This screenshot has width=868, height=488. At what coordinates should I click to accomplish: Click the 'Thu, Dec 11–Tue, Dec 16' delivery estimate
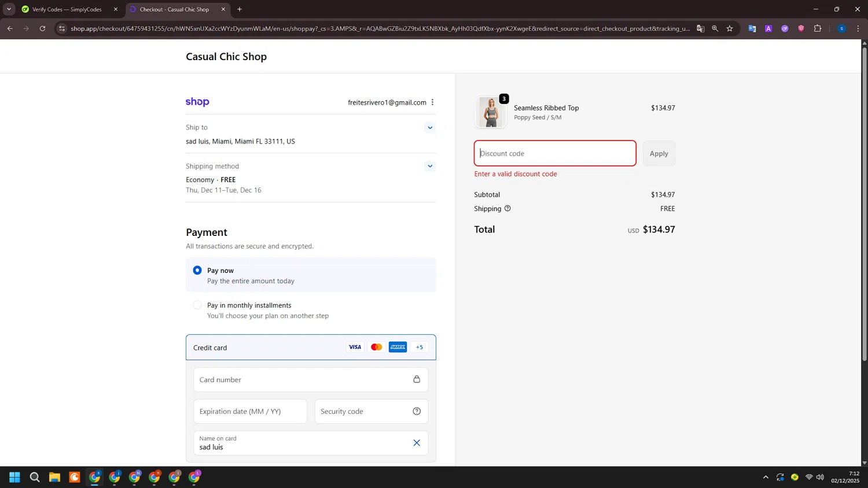coord(223,190)
